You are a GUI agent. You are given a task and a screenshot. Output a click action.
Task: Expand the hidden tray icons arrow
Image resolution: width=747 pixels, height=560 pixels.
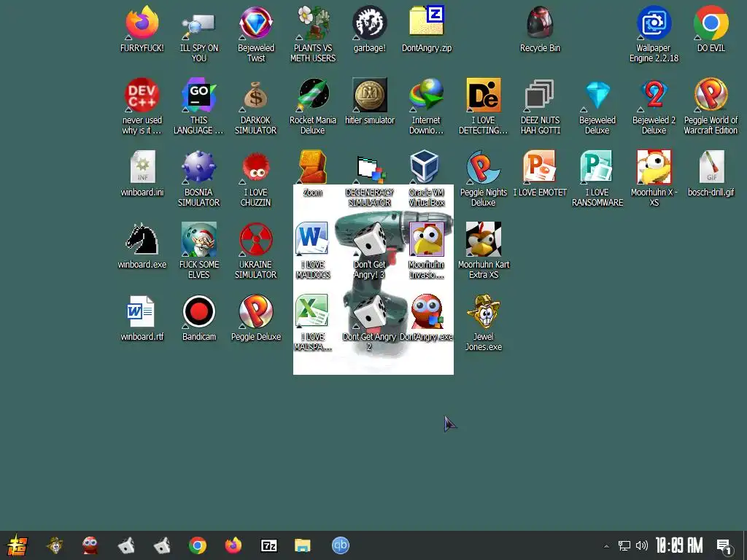pos(606,545)
